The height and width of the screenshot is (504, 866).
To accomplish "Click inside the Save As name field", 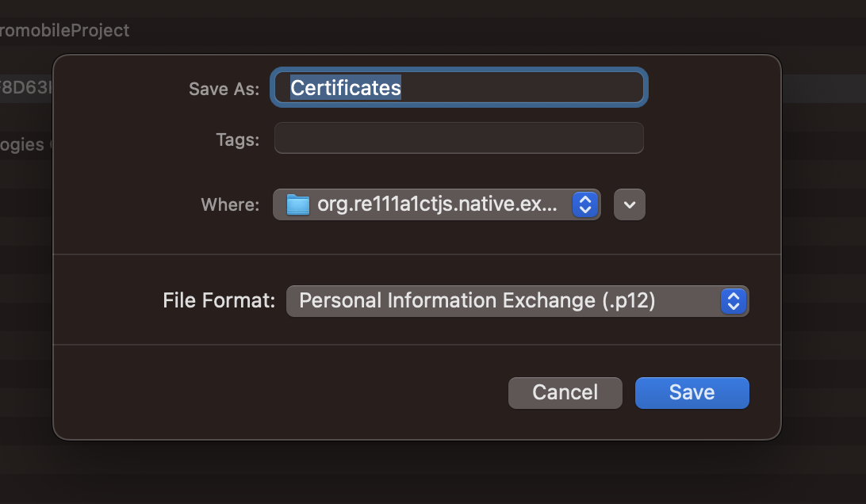I will [459, 88].
